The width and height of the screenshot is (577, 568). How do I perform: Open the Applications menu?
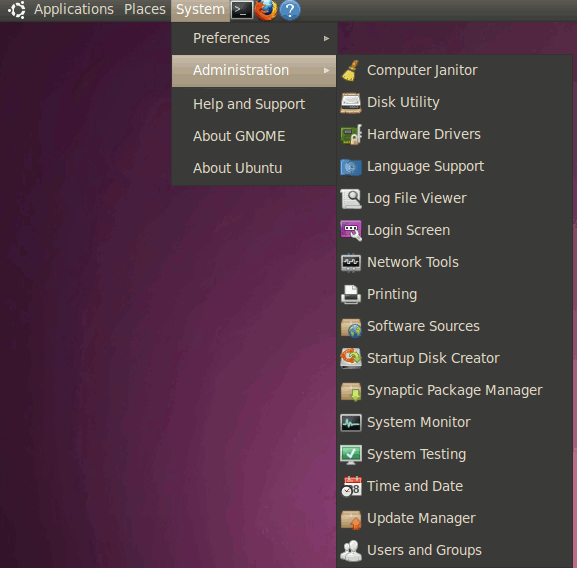pos(74,9)
